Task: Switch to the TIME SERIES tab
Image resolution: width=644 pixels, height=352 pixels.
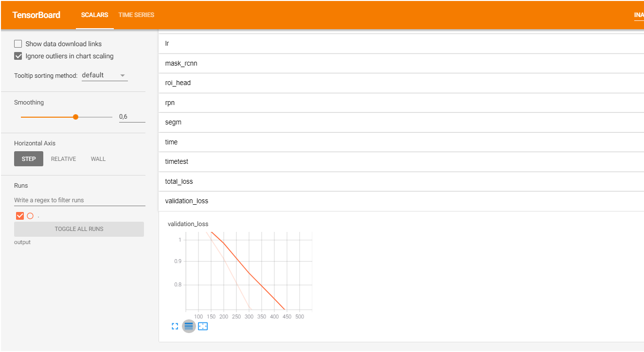Action: tap(136, 15)
